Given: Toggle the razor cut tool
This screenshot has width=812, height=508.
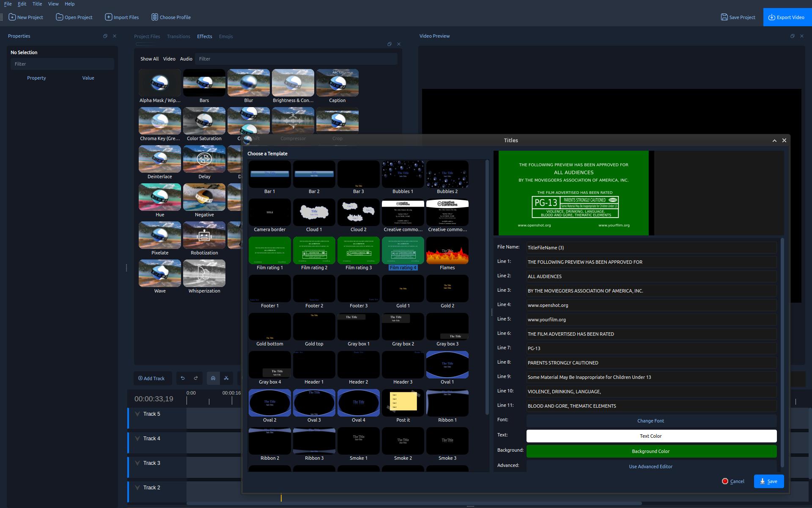Looking at the screenshot, I should (226, 378).
